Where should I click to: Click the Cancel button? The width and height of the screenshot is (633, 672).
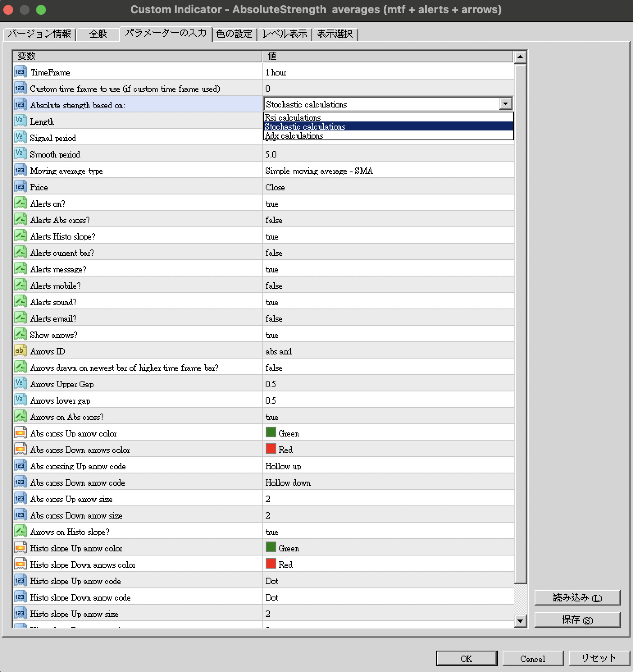click(x=533, y=658)
